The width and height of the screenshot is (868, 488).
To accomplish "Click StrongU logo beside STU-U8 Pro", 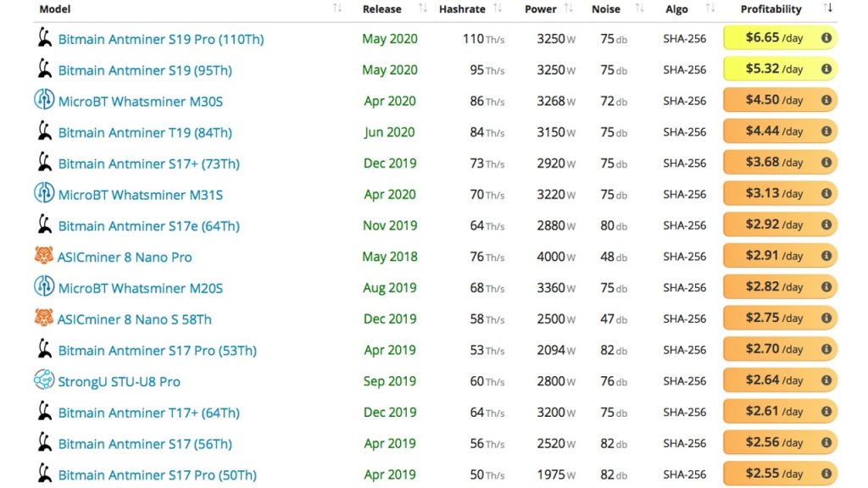I will tap(44, 380).
